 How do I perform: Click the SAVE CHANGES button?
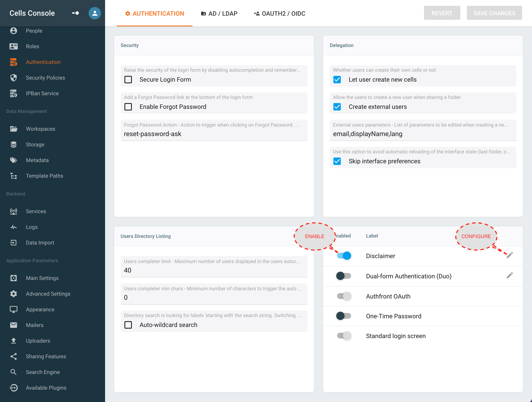click(x=494, y=13)
